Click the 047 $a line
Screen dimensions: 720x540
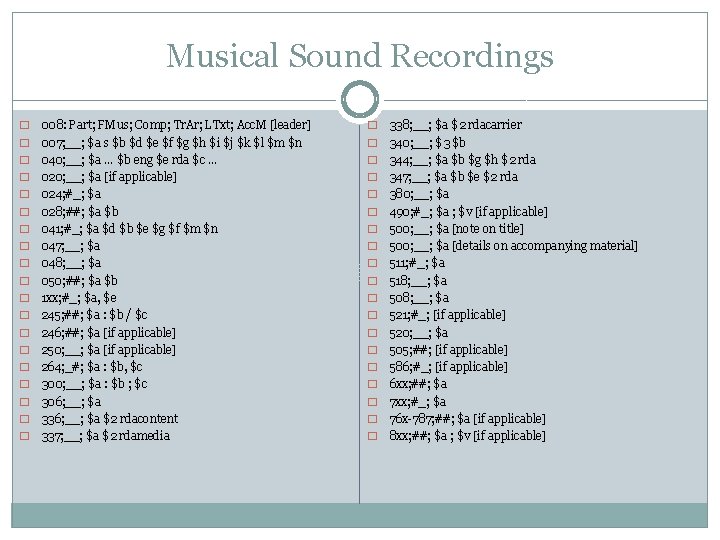click(71, 246)
